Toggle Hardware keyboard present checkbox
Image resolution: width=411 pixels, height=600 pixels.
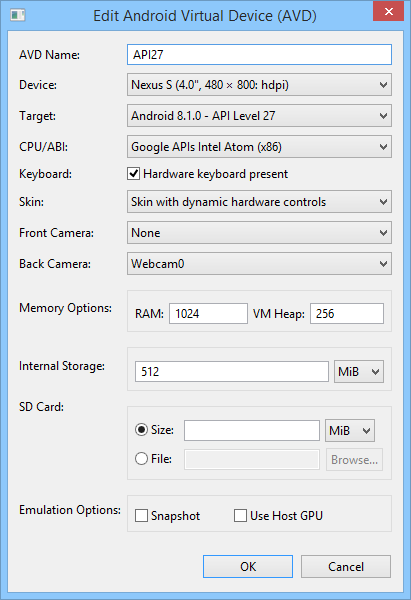pos(133,174)
